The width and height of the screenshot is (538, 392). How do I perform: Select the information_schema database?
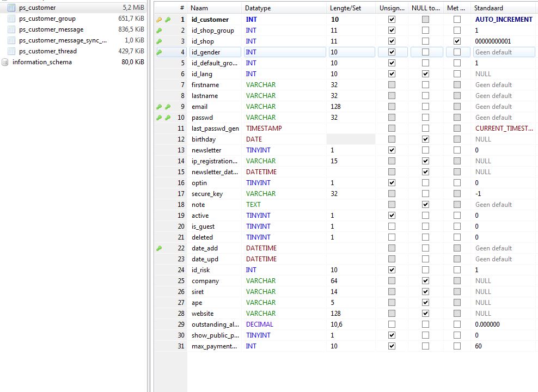[x=42, y=62]
